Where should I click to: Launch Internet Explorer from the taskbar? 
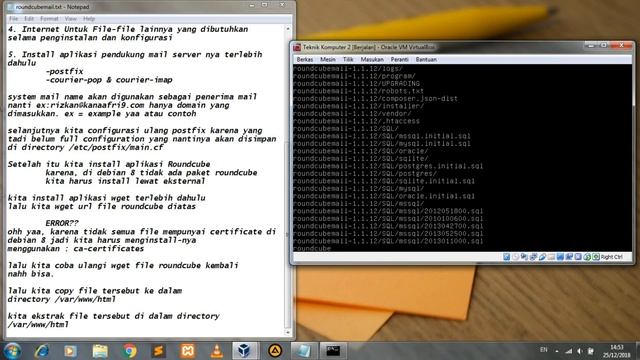[x=41, y=351]
